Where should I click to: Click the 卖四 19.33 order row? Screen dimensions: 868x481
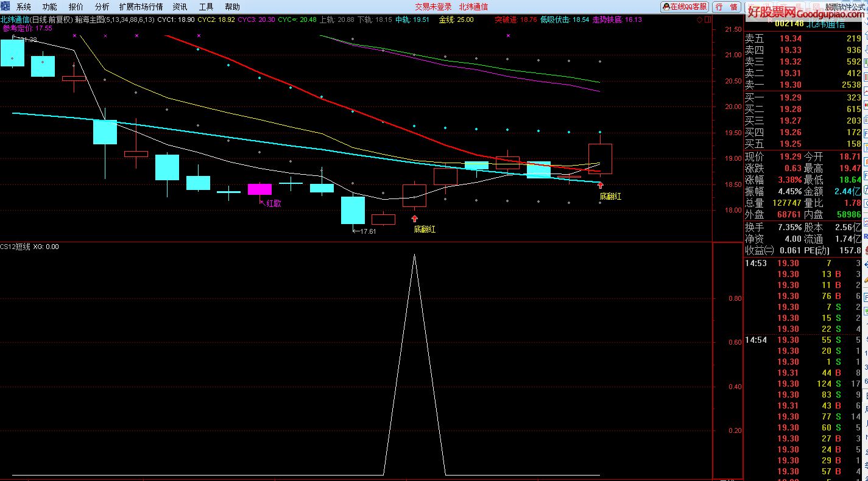pos(803,50)
